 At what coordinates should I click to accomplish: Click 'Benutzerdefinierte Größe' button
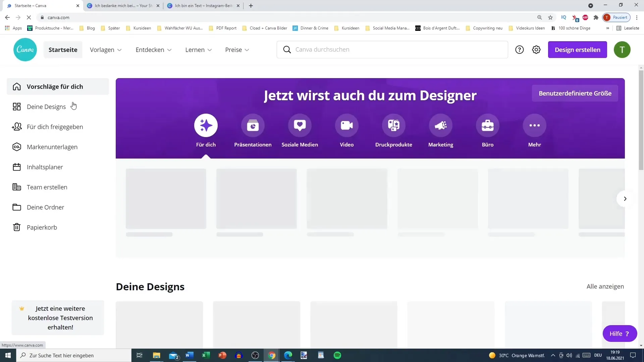(575, 93)
